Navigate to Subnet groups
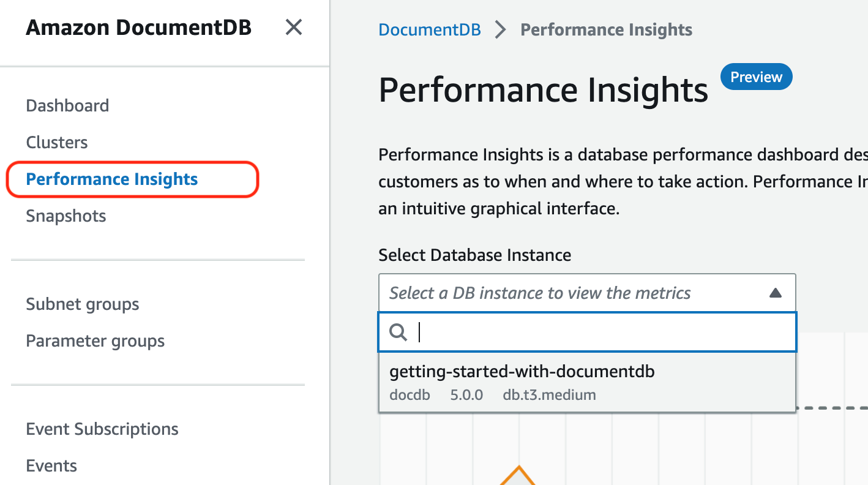 click(x=83, y=304)
